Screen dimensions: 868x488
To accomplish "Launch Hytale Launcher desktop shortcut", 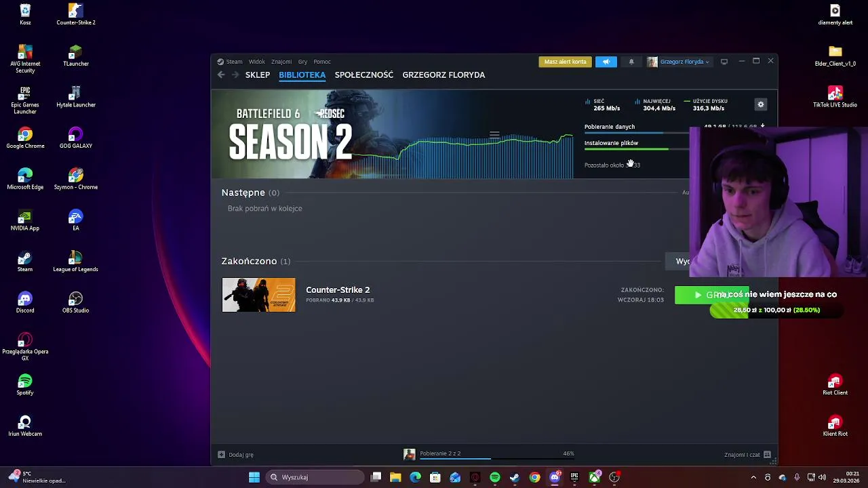I will [76, 96].
